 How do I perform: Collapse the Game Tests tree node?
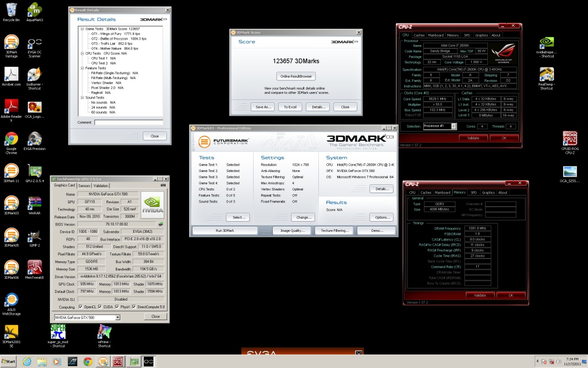pos(82,29)
